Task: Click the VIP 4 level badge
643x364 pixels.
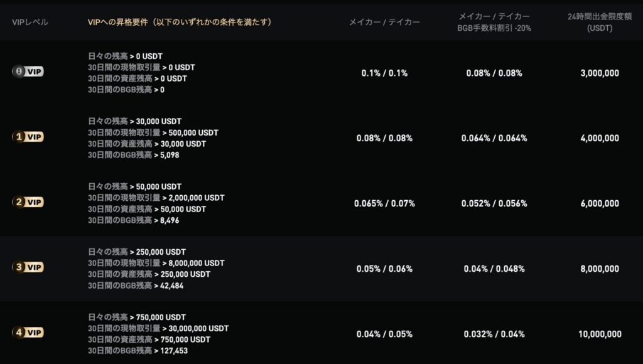Action: tap(28, 333)
